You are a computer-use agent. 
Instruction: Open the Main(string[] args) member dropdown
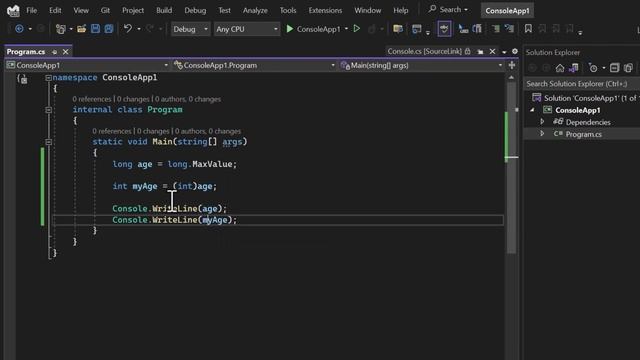click(422, 65)
